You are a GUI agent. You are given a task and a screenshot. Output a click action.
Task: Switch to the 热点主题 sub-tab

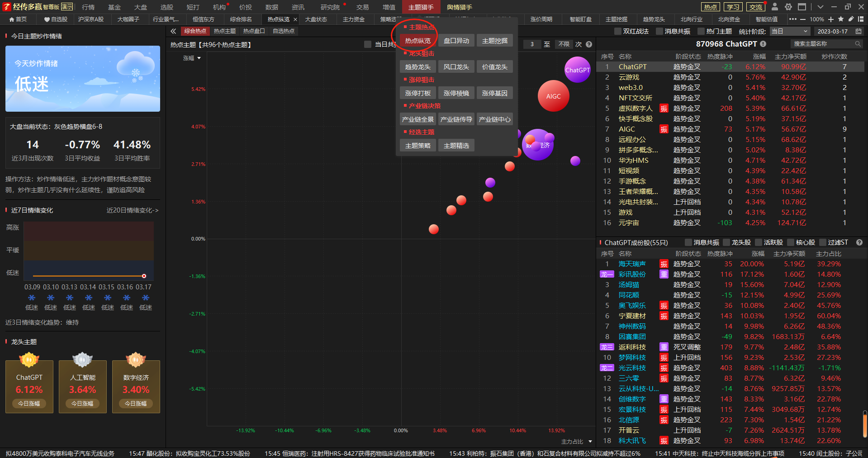tap(225, 31)
